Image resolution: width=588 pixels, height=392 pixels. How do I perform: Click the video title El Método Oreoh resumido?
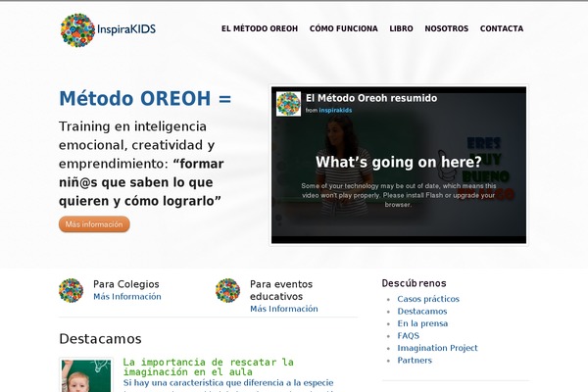click(x=371, y=98)
